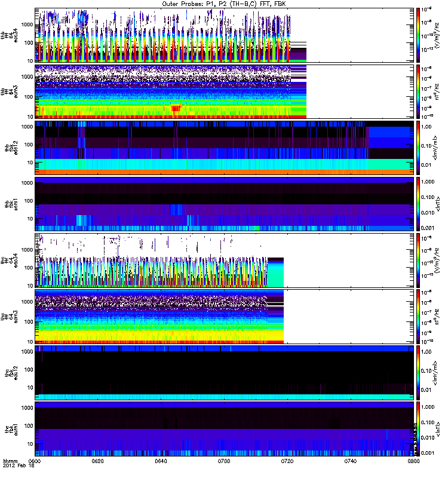This screenshot has height=478, width=448.
Task: Click the 0600 time tick label
Action: click(34, 461)
